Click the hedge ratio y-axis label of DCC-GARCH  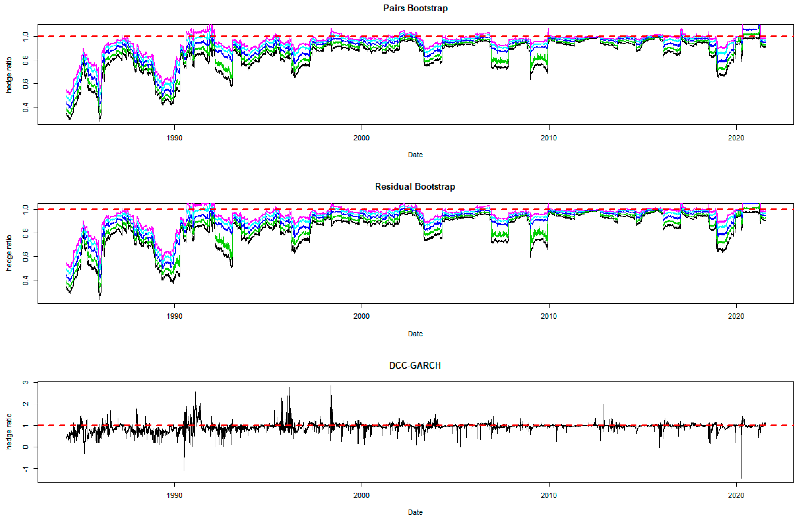pyautogui.click(x=9, y=432)
